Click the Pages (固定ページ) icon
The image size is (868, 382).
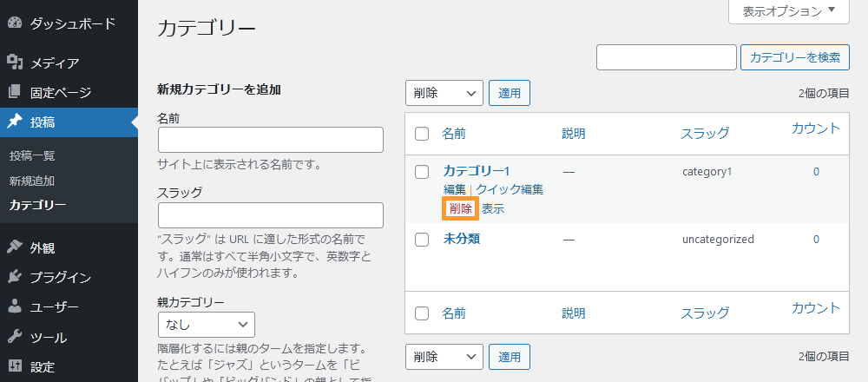15,92
